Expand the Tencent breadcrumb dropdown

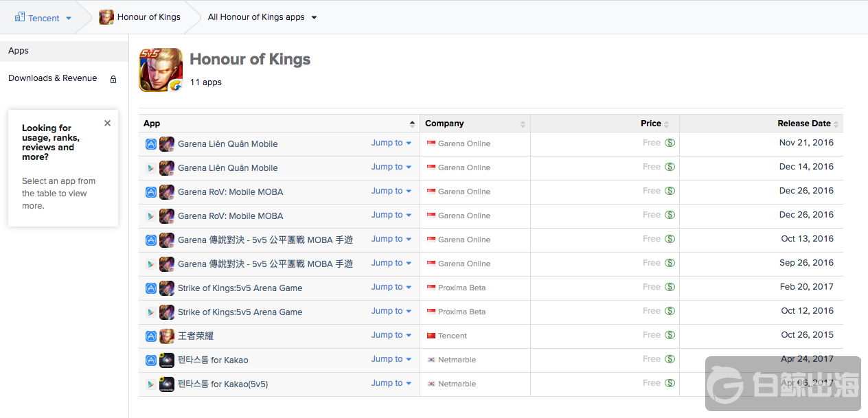pyautogui.click(x=69, y=19)
